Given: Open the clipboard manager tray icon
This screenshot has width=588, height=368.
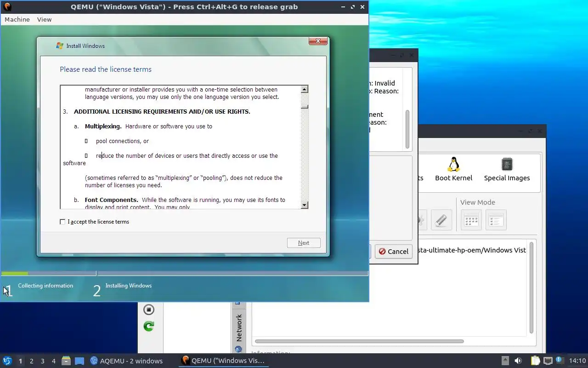Looking at the screenshot, I should coord(535,361).
